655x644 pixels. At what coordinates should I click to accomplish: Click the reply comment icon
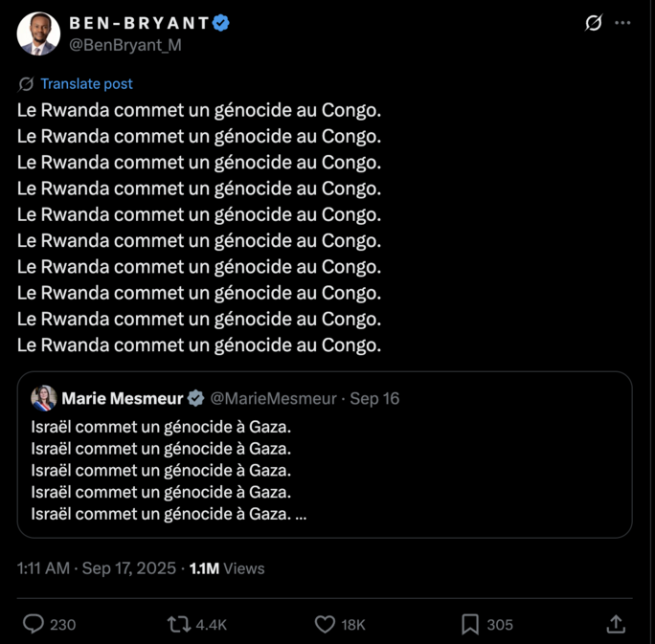point(34,624)
